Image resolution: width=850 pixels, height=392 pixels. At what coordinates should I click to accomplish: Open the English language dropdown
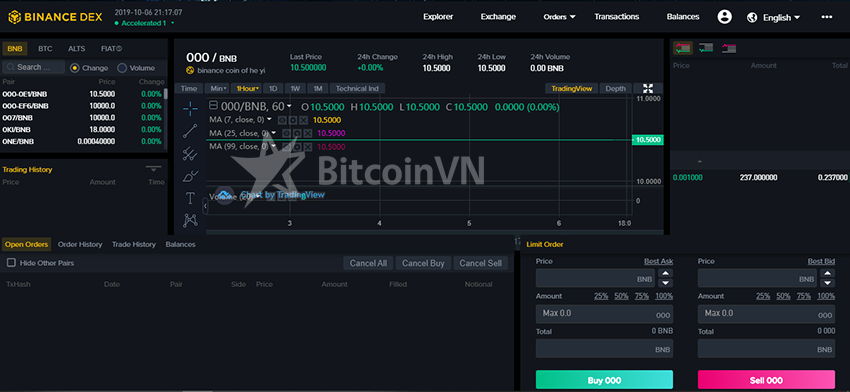click(x=781, y=17)
